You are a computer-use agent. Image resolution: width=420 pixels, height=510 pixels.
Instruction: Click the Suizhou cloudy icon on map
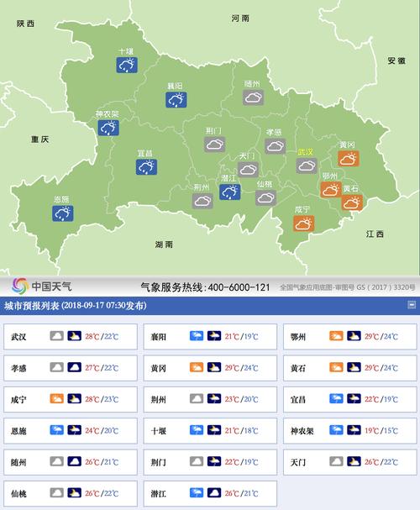tap(253, 97)
